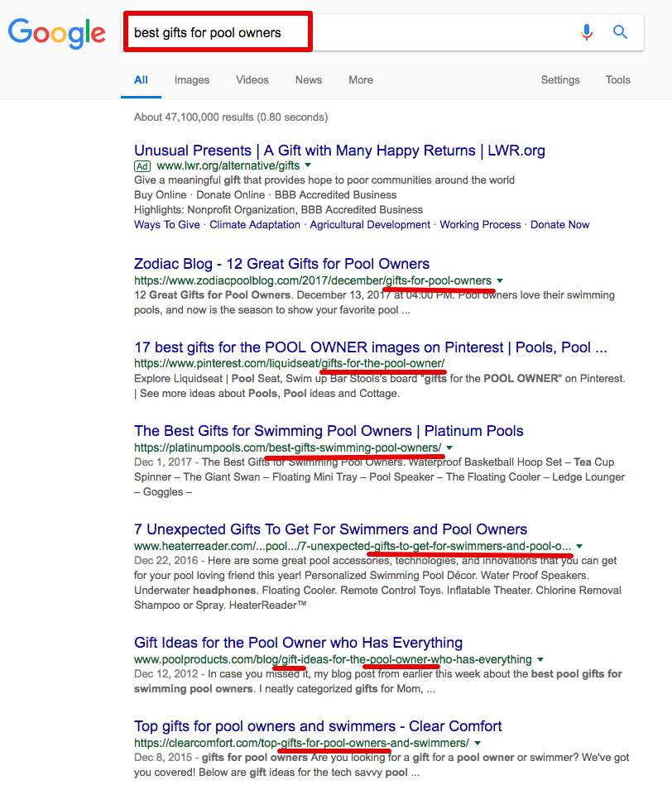Open the Agricultural Development sitelink
Screen dimensions: 672x785
pyautogui.click(x=370, y=225)
